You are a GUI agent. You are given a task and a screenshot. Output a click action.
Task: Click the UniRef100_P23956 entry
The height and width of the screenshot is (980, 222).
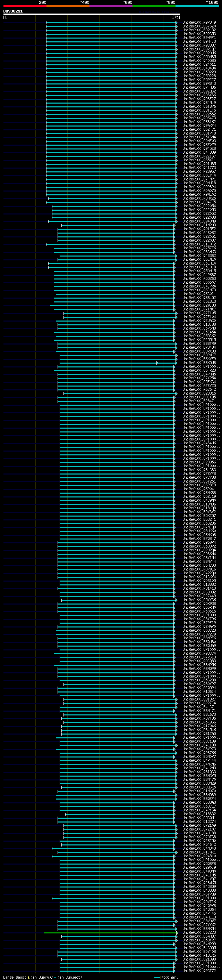(x=199, y=462)
